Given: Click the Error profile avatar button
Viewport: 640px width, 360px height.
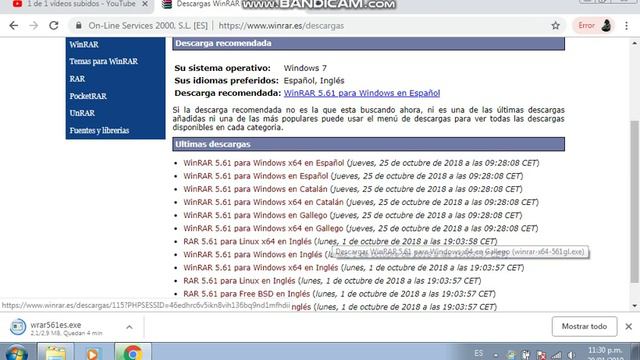Looking at the screenshot, I should [x=594, y=26].
